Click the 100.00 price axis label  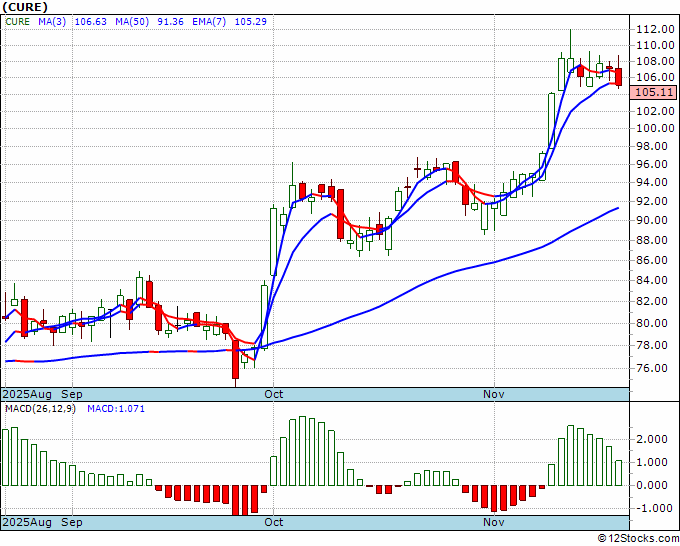tap(655, 129)
